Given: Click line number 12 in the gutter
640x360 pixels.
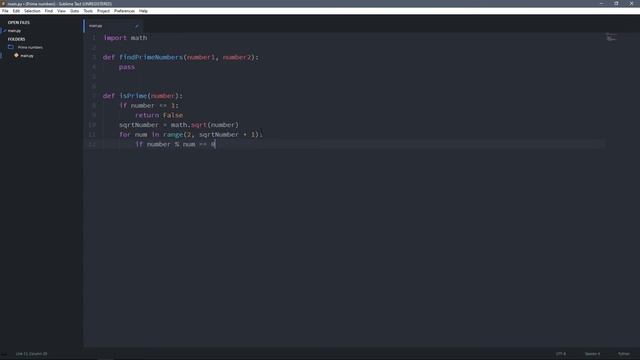Looking at the screenshot, I should [92, 144].
